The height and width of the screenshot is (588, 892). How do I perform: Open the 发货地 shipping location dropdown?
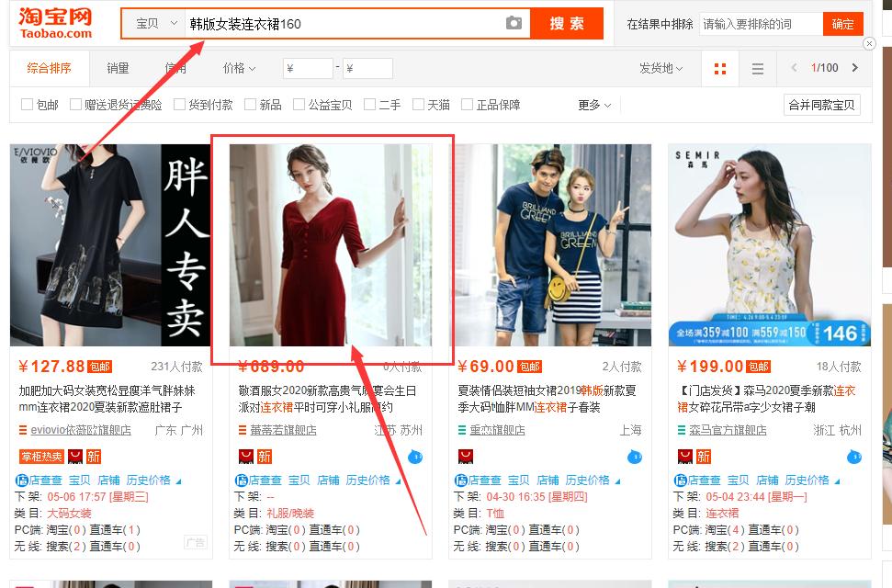pyautogui.click(x=660, y=67)
